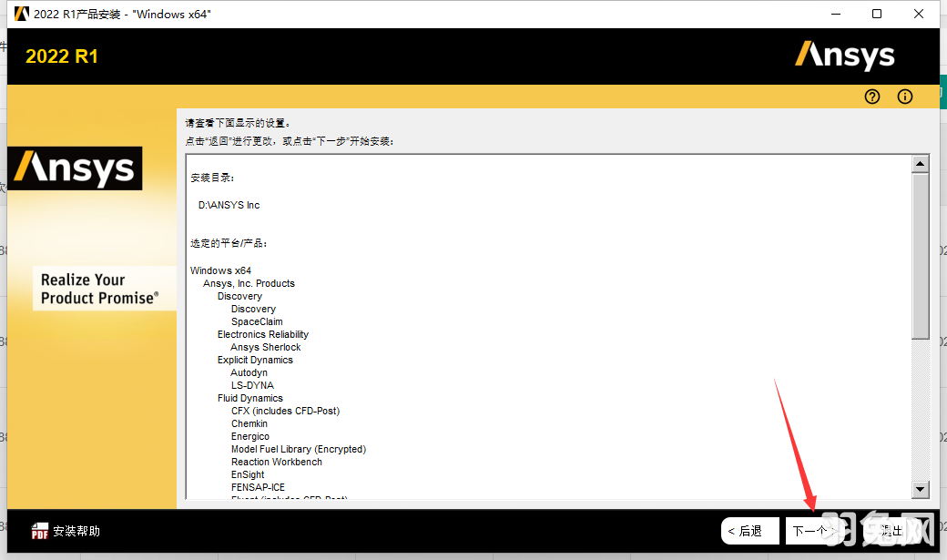The width and height of the screenshot is (947, 560).
Task: Select Chemkin in the Fluid Dynamics group
Action: click(x=249, y=423)
